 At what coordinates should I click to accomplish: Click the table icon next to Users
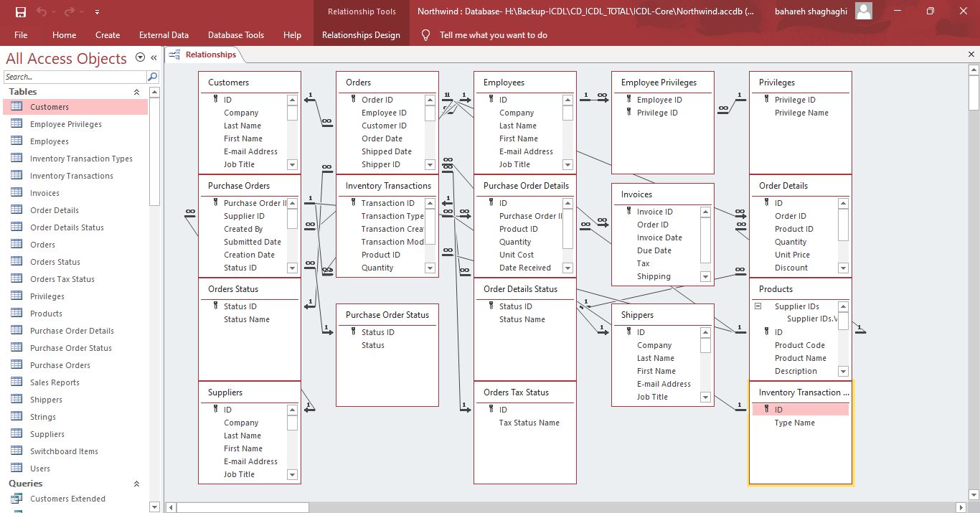pyautogui.click(x=17, y=469)
